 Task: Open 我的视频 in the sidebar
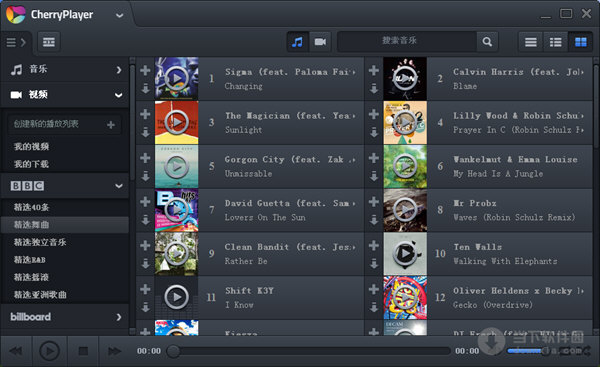[31, 147]
